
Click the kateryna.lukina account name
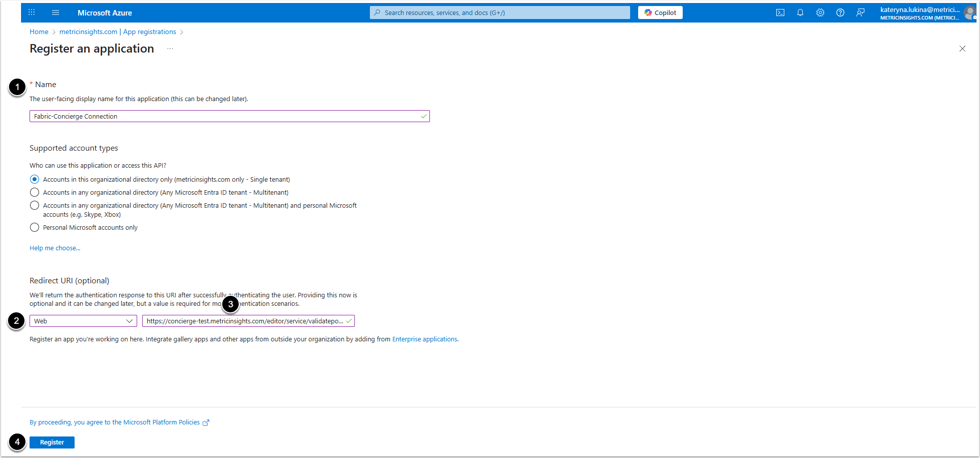(920, 10)
